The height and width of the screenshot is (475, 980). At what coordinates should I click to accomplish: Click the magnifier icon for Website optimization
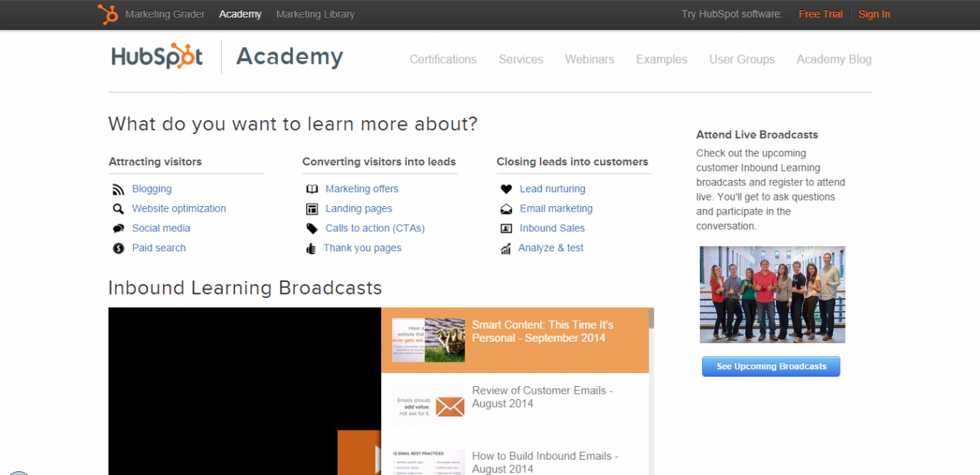118,208
